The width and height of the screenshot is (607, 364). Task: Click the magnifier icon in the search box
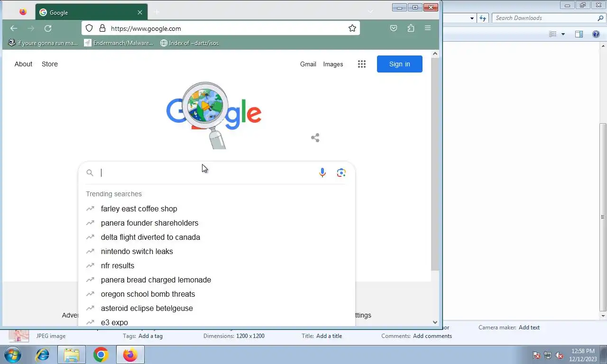90,173
